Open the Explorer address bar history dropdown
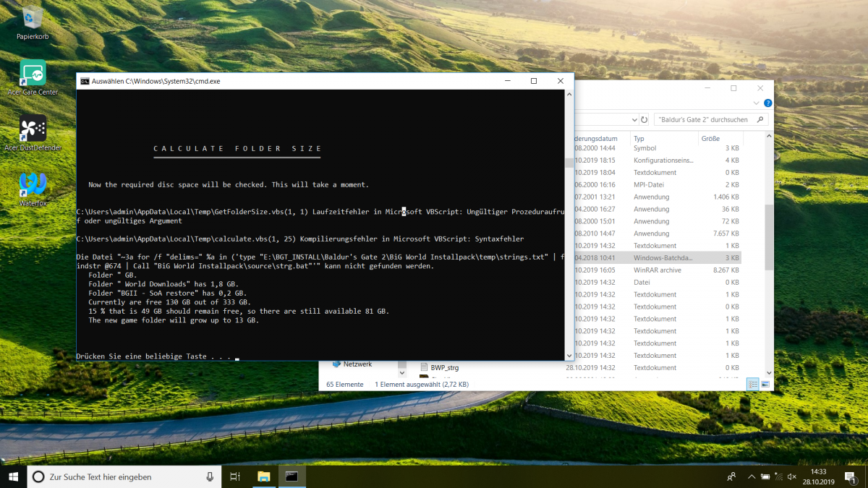The image size is (868, 488). tap(634, 120)
